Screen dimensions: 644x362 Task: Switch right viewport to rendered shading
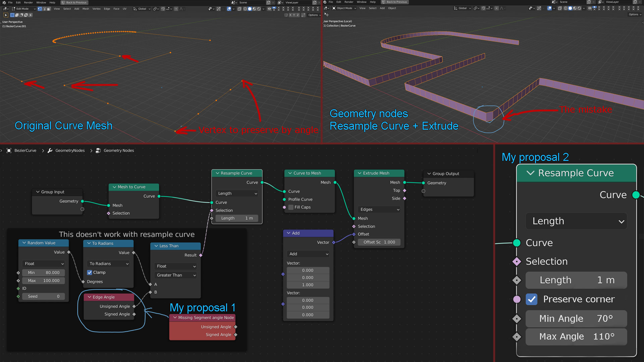click(579, 8)
